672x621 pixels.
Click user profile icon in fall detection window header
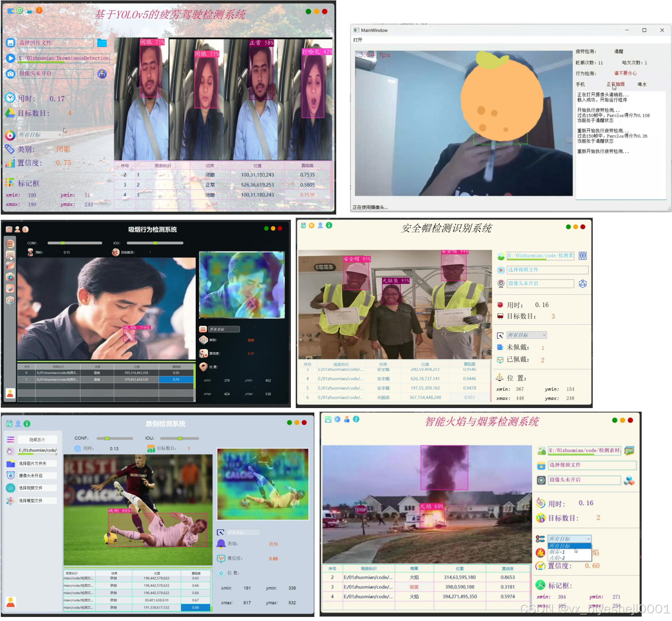18,423
